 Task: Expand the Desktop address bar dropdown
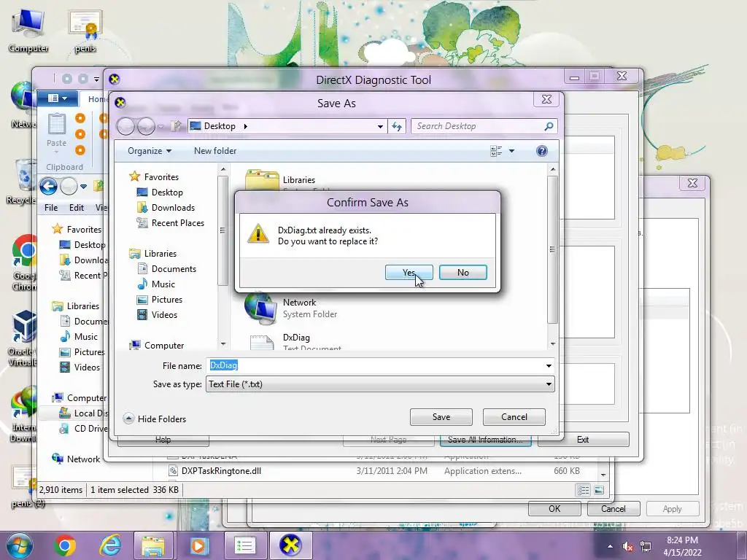(x=380, y=126)
